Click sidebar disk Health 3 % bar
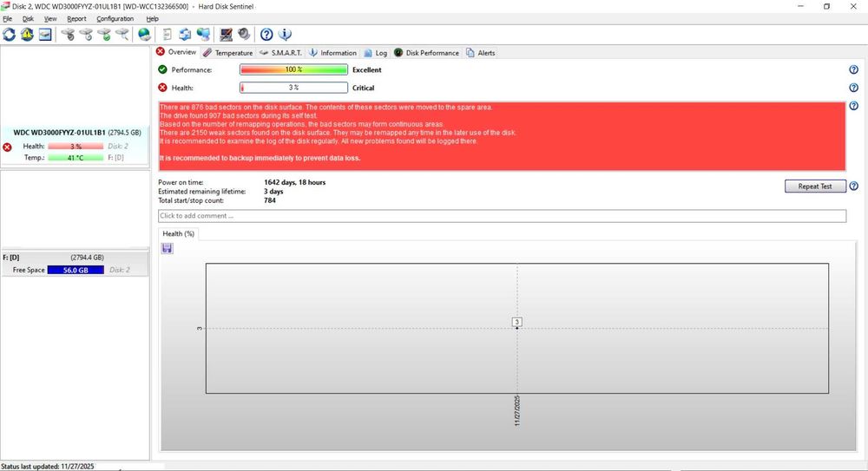The width and height of the screenshot is (868, 471). point(76,146)
